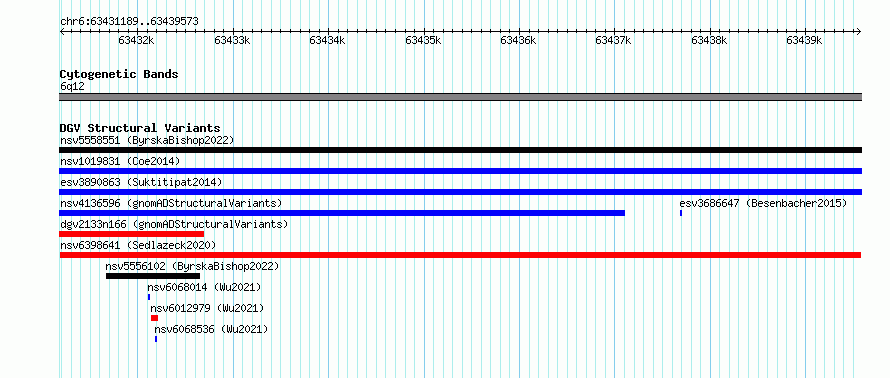Viewport: 890px width, 378px height.
Task: Click the blue nsv1019831 variant bar
Action: point(460,171)
